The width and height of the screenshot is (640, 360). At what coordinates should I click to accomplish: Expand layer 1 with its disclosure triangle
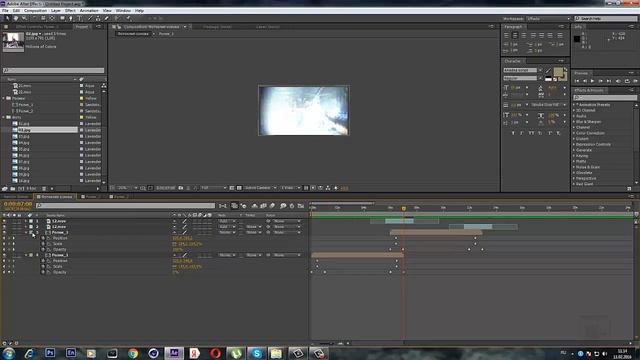click(x=26, y=221)
